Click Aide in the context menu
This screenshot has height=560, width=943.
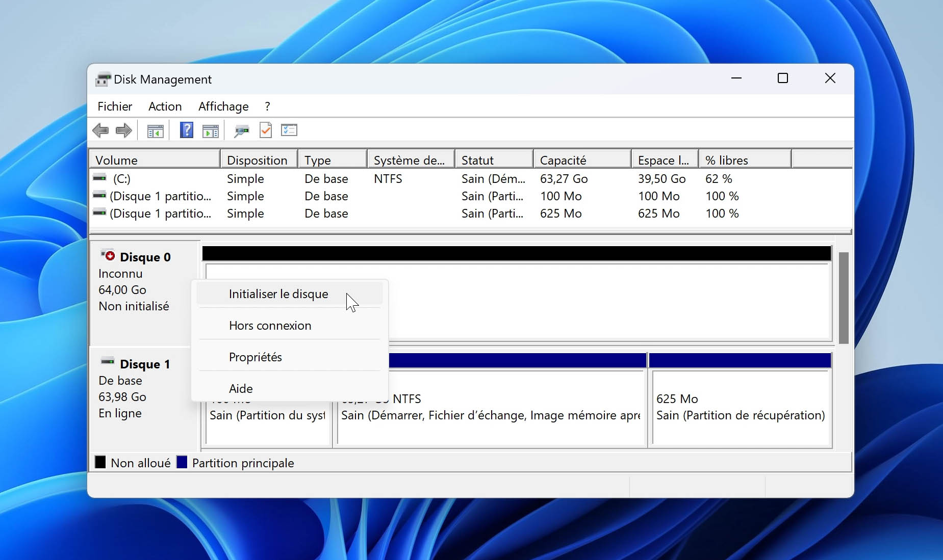coord(289,389)
